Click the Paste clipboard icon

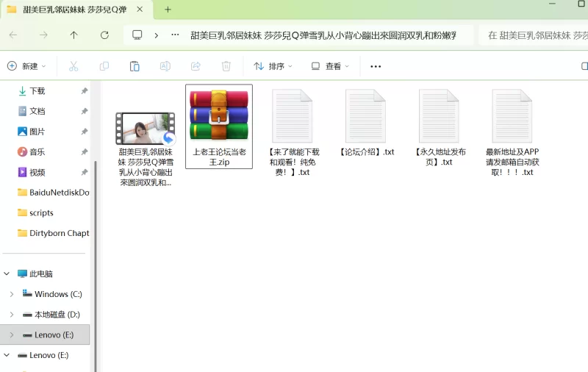pyautogui.click(x=135, y=66)
